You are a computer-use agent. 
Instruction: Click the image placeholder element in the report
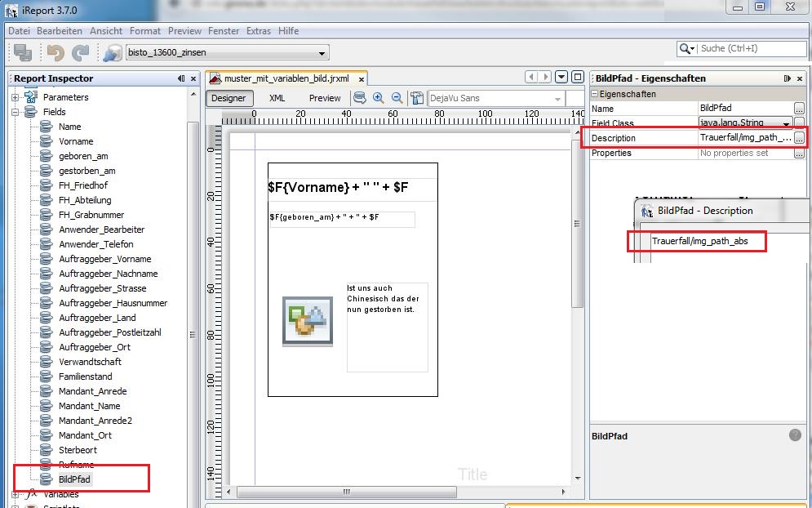[308, 322]
